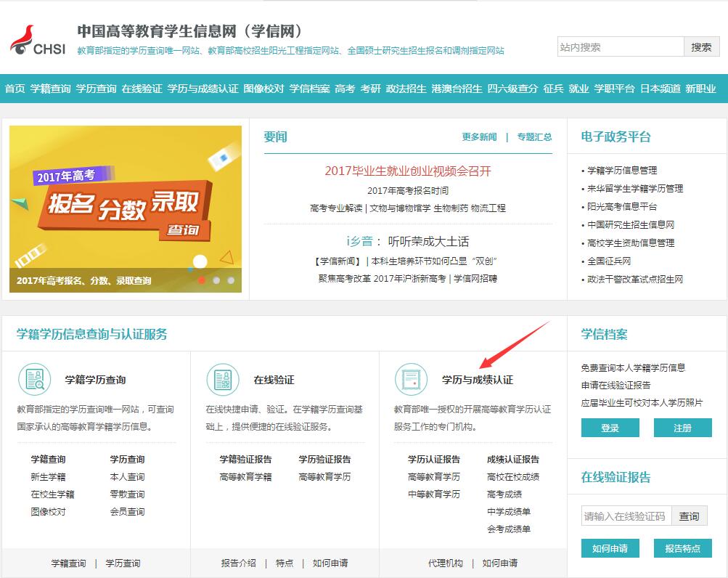Open 中学成绩单 link

click(x=509, y=511)
